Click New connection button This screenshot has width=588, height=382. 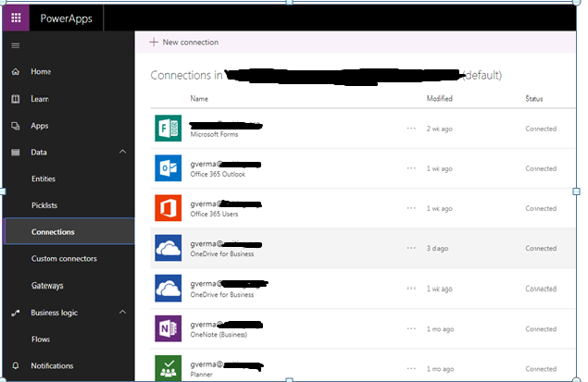[x=183, y=43]
